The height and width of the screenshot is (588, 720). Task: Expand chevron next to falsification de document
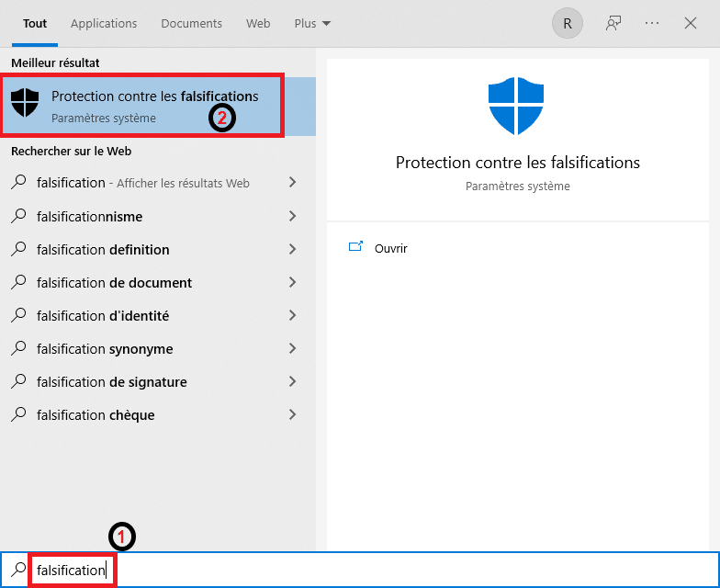pos(292,281)
